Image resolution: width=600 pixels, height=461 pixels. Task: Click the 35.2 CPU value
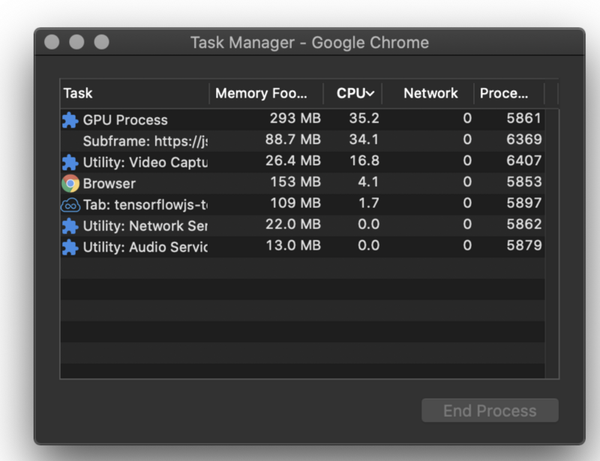pos(364,119)
